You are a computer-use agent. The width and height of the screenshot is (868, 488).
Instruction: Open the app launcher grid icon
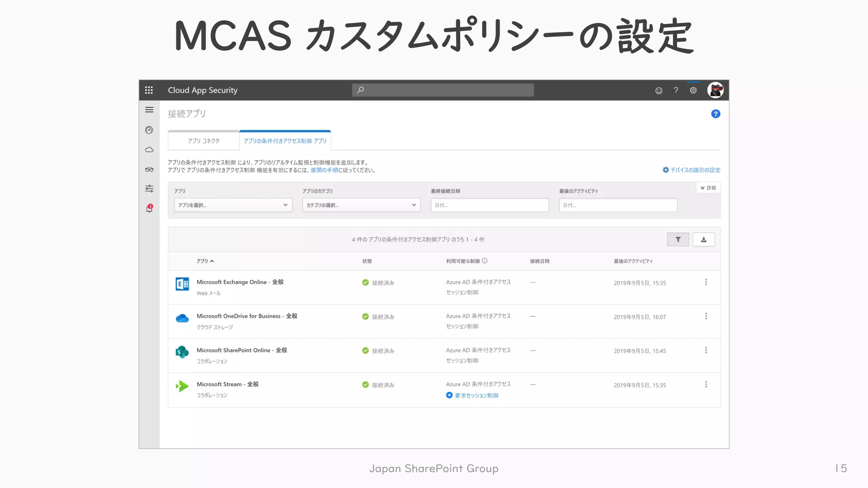(x=149, y=90)
